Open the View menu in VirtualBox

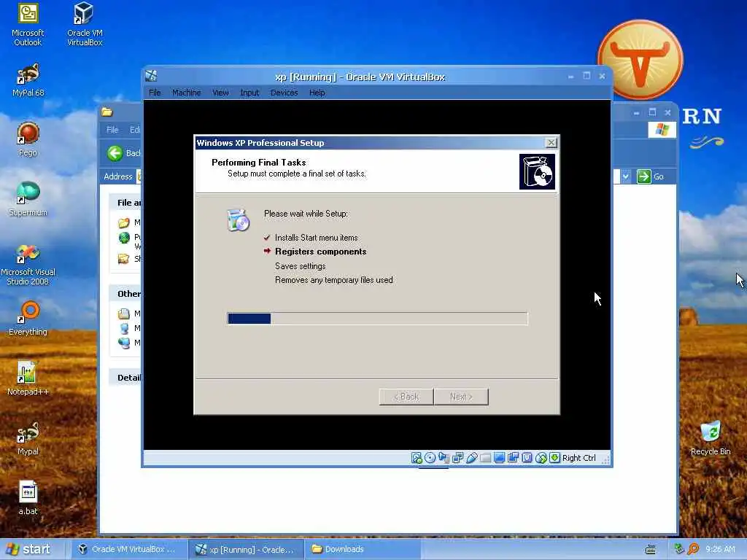tap(220, 93)
